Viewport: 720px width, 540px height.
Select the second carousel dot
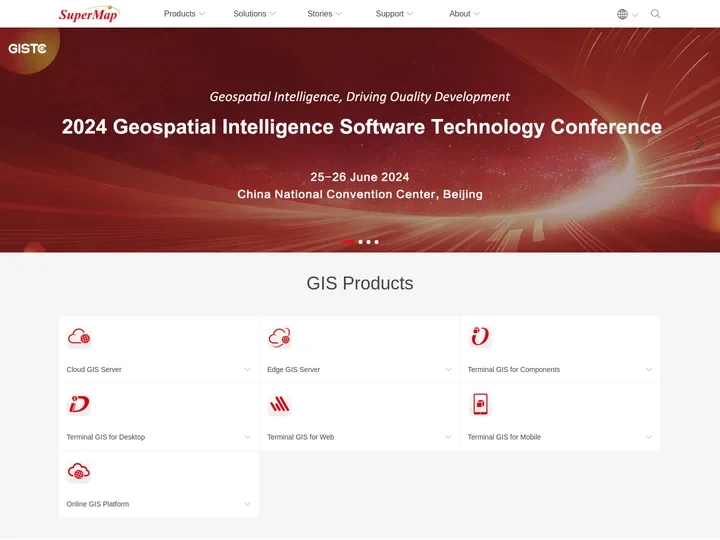pos(360,242)
